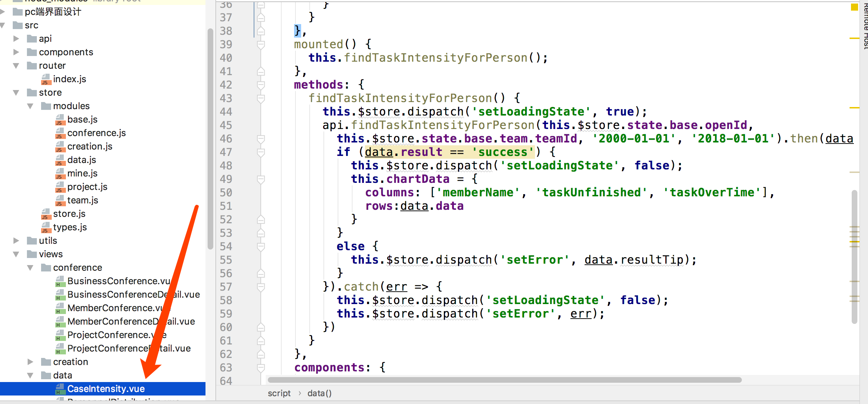This screenshot has height=404, width=868.
Task: Click the JS icon next to conference.js
Action: [x=60, y=133]
